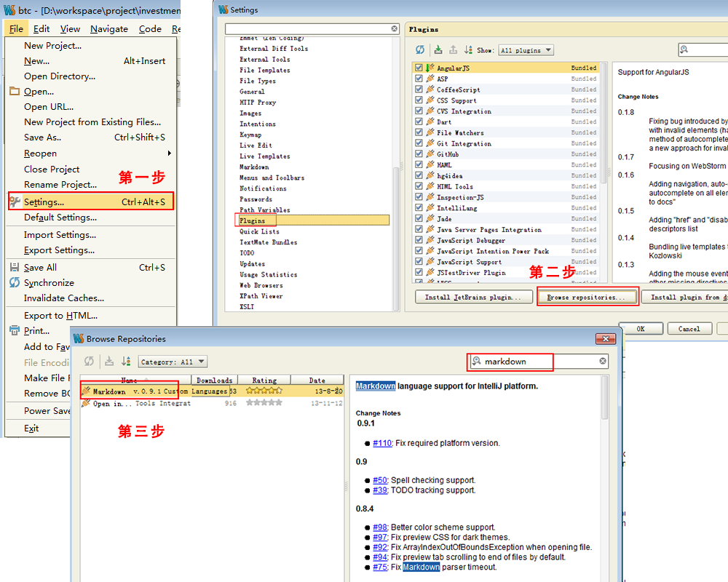This screenshot has width=728, height=582.
Task: Click the Settings wrench icon in File menu
Action: tap(15, 202)
